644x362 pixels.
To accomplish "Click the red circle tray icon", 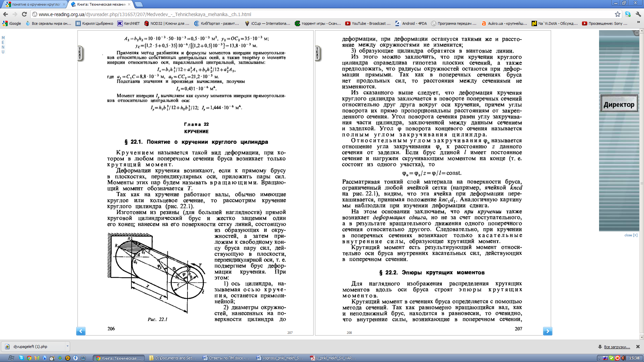I will (617, 358).
